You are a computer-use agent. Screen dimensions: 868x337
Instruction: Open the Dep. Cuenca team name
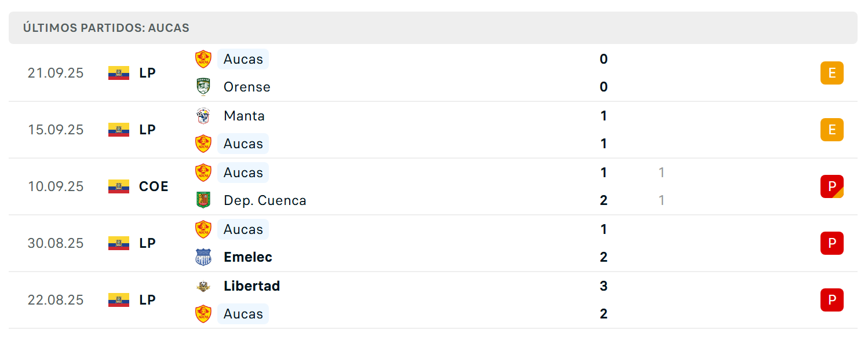click(x=265, y=200)
